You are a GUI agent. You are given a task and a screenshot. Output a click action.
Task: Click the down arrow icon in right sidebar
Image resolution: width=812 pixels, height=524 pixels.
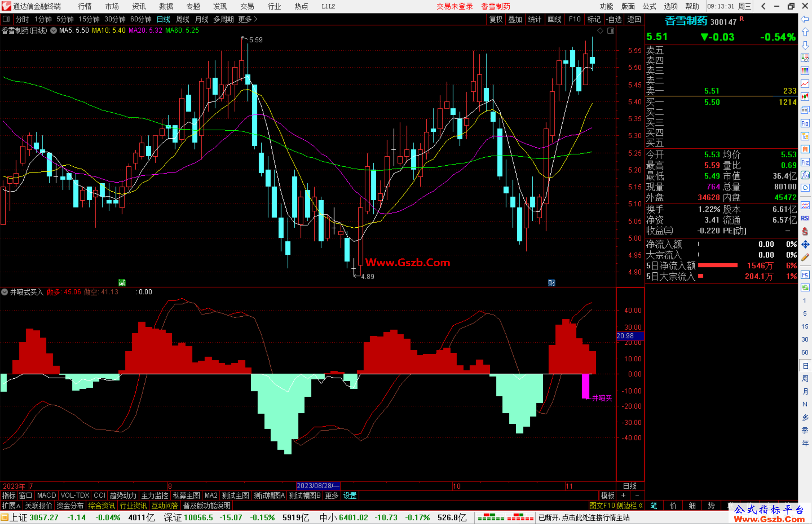click(805, 45)
